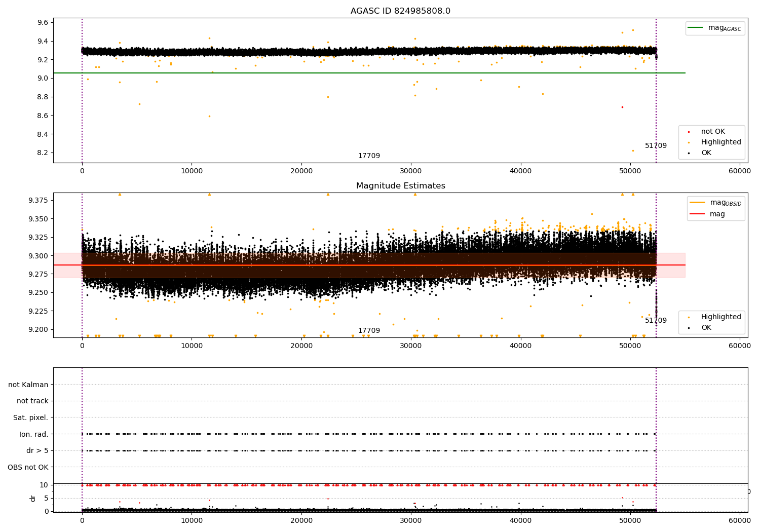Screen dimensions: 760x532
Task: Click the '10000' x-tick under the top plot
Action: coord(192,171)
